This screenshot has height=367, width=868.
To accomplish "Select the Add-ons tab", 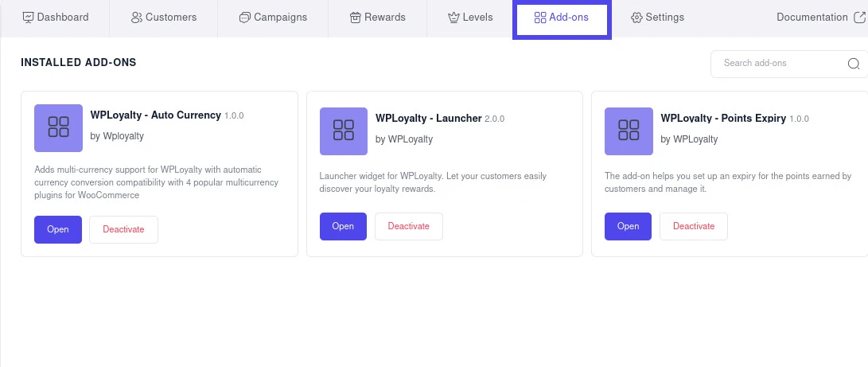I will tap(561, 18).
